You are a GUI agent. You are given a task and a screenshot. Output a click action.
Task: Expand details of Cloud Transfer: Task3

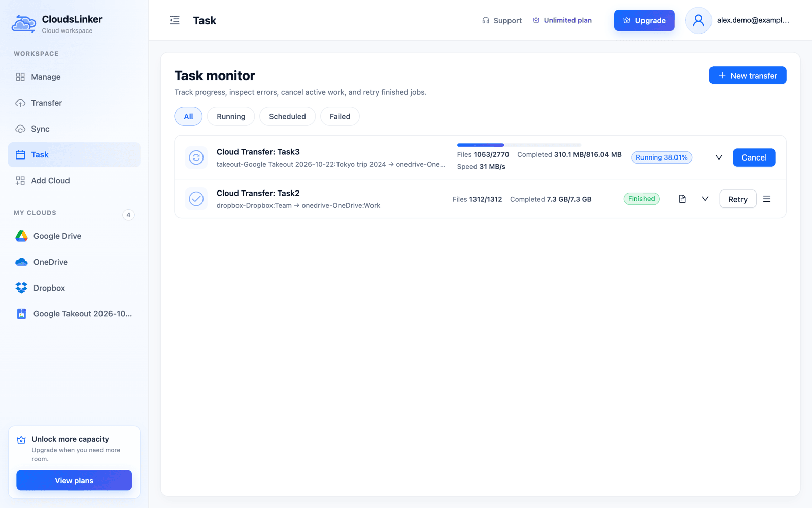(719, 157)
